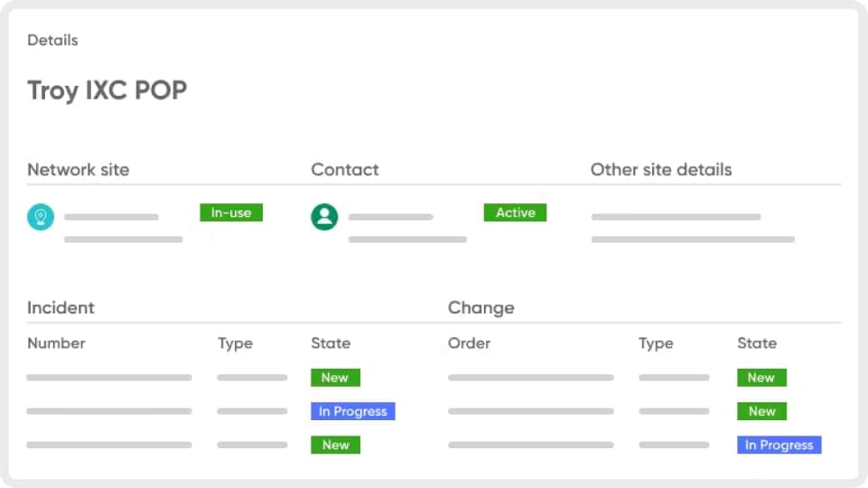Click the change order In Progress badge
The height and width of the screenshot is (488, 868).
click(779, 445)
